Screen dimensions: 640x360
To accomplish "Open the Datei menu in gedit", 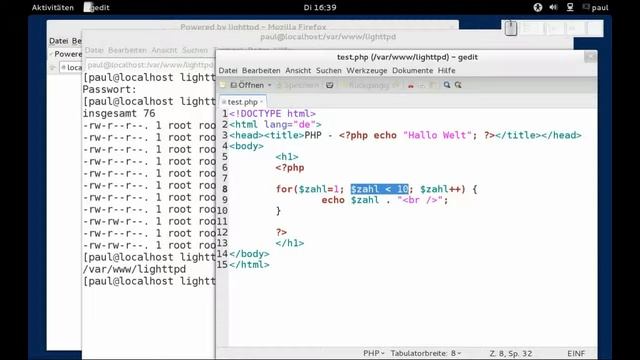I will click(228, 70).
